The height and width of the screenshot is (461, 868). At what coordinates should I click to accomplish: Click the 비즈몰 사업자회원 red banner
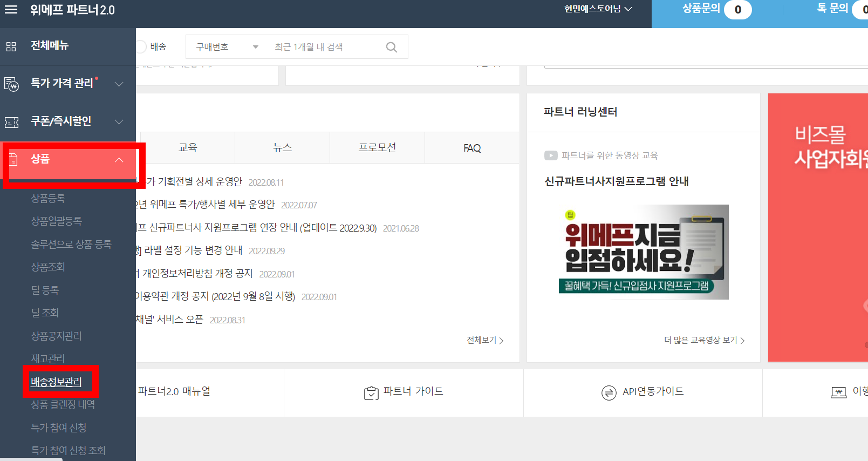coord(818,227)
